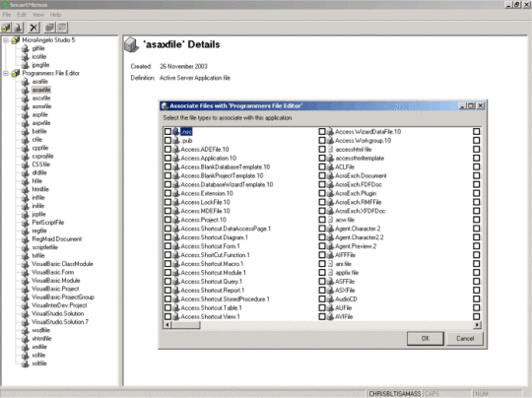Select ascxfile in the tree
532x398 pixels.
click(41, 99)
